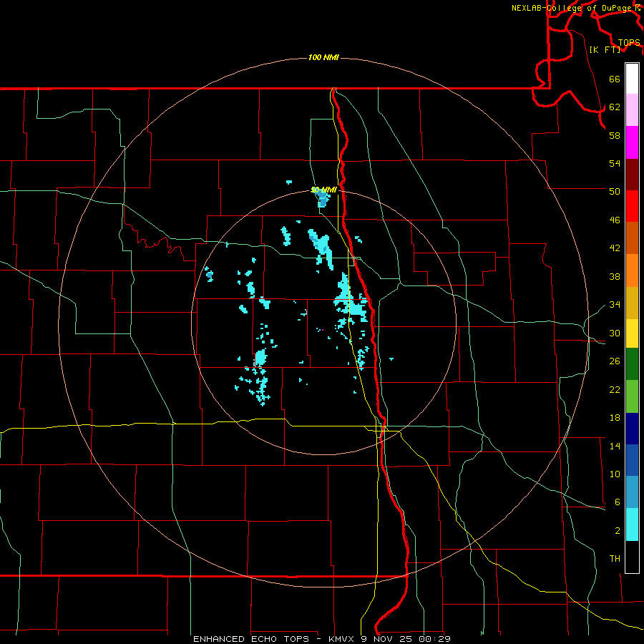Select legend value 38

click(615, 276)
